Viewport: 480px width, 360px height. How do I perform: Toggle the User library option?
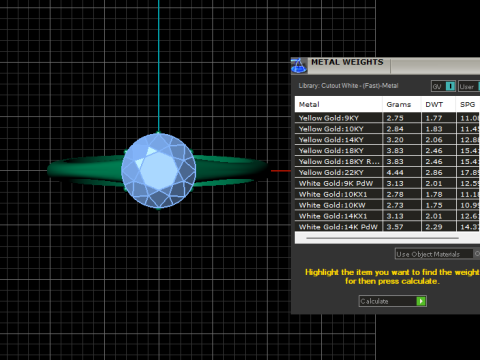(x=469, y=86)
